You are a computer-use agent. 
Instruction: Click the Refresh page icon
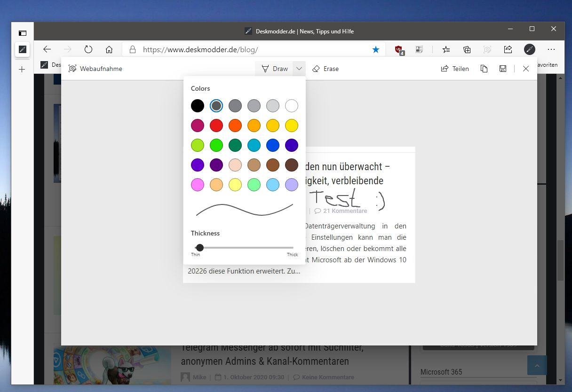tap(88, 49)
